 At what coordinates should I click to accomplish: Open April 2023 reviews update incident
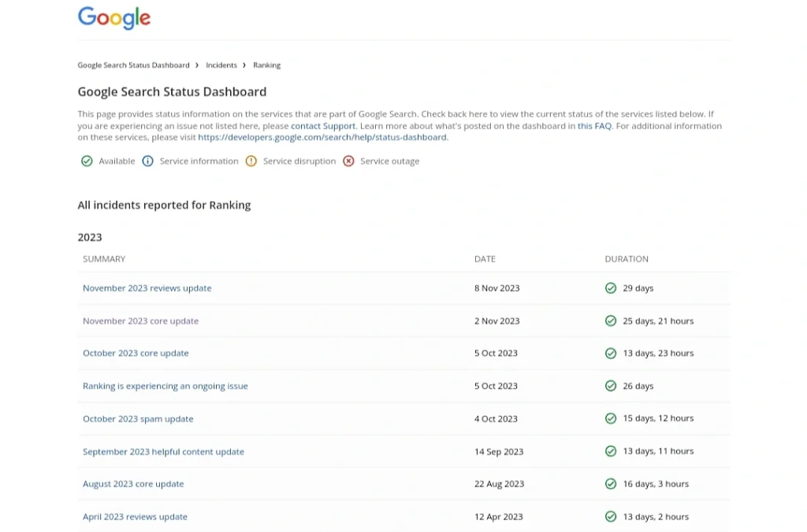tap(135, 516)
